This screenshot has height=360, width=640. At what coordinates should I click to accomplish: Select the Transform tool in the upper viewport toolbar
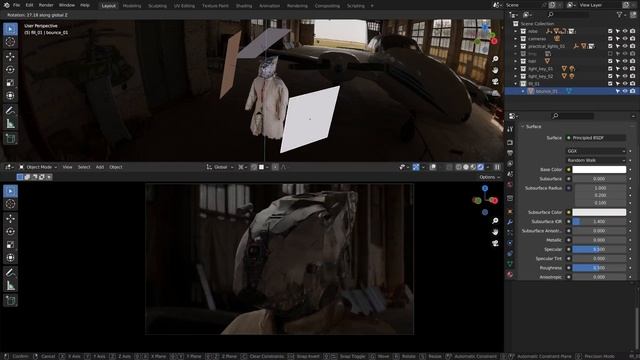[x=10, y=96]
